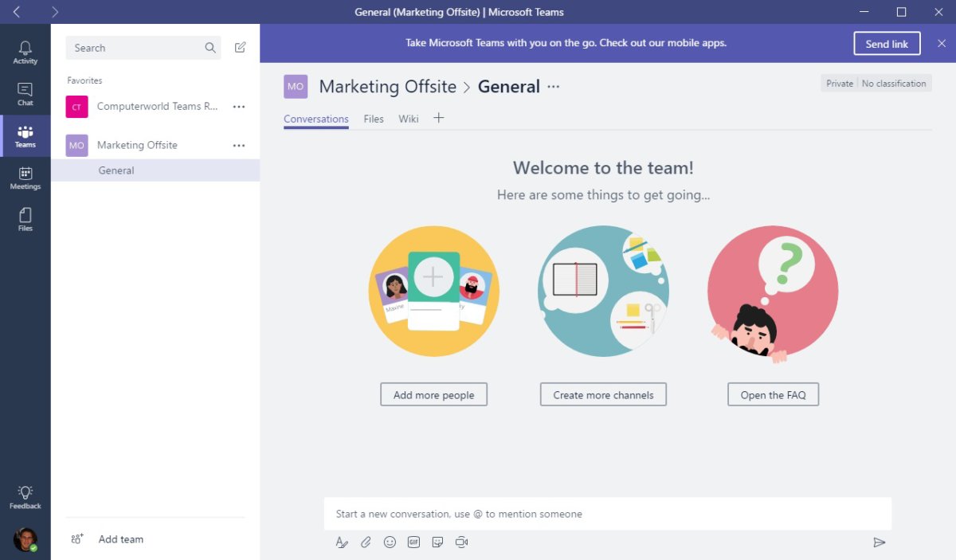Open the Feedback lightbulb

25,497
